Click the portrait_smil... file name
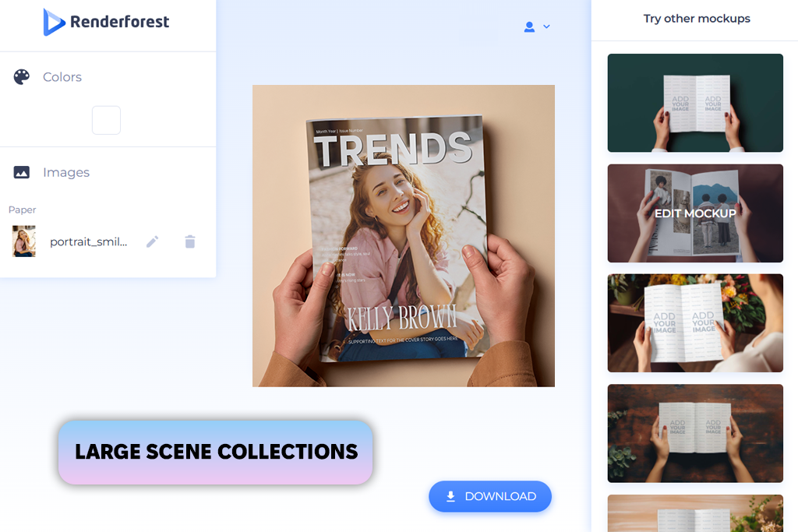 coord(89,241)
